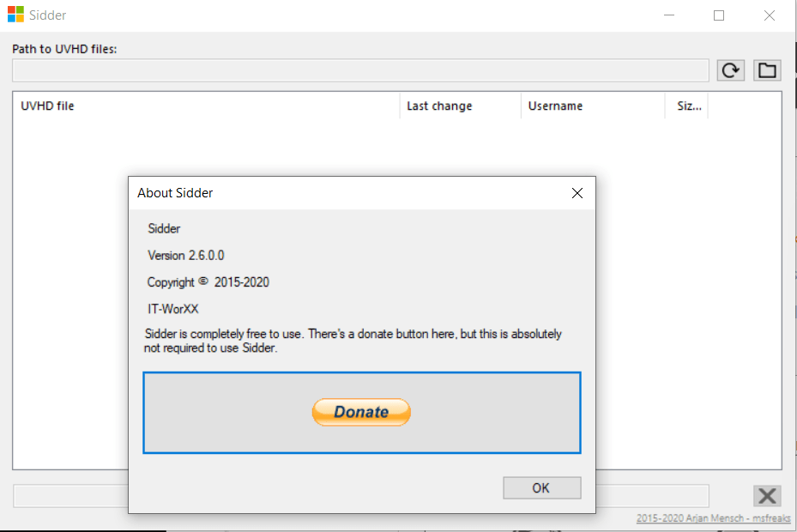Close the Sidder main window
The image size is (797, 532).
[769, 15]
